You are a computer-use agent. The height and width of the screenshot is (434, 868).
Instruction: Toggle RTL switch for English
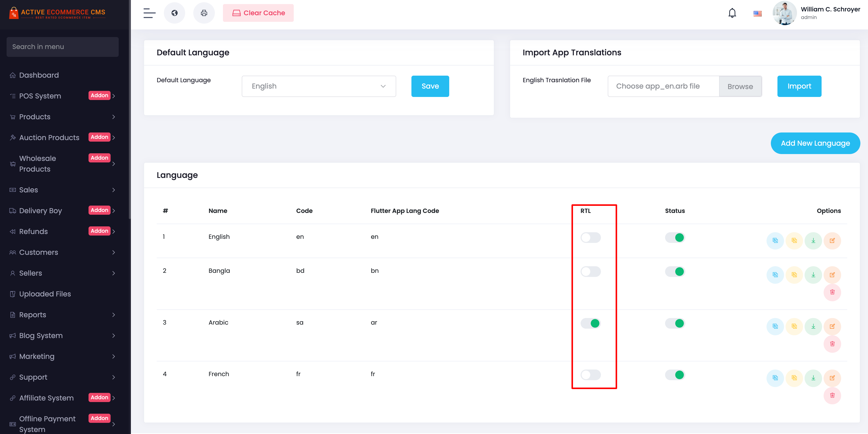(x=590, y=237)
